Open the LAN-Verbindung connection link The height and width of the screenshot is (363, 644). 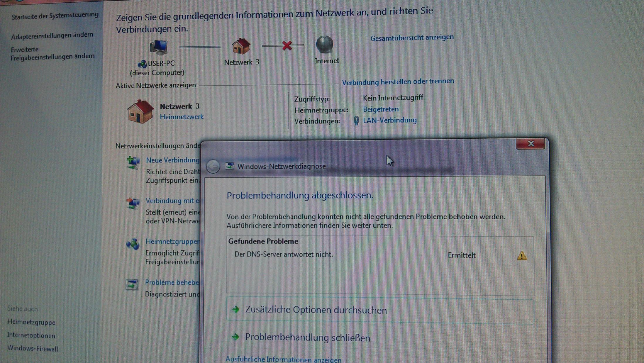point(389,120)
